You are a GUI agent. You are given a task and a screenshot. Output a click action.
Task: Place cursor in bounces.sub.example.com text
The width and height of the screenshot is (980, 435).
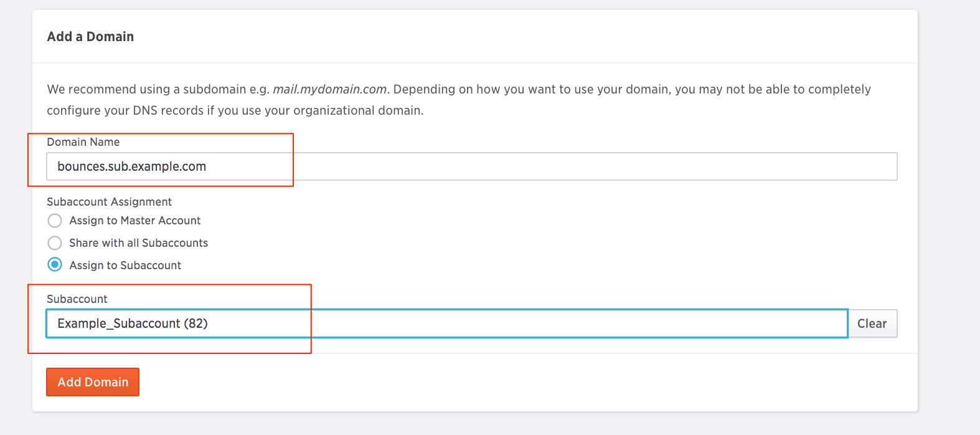click(131, 166)
